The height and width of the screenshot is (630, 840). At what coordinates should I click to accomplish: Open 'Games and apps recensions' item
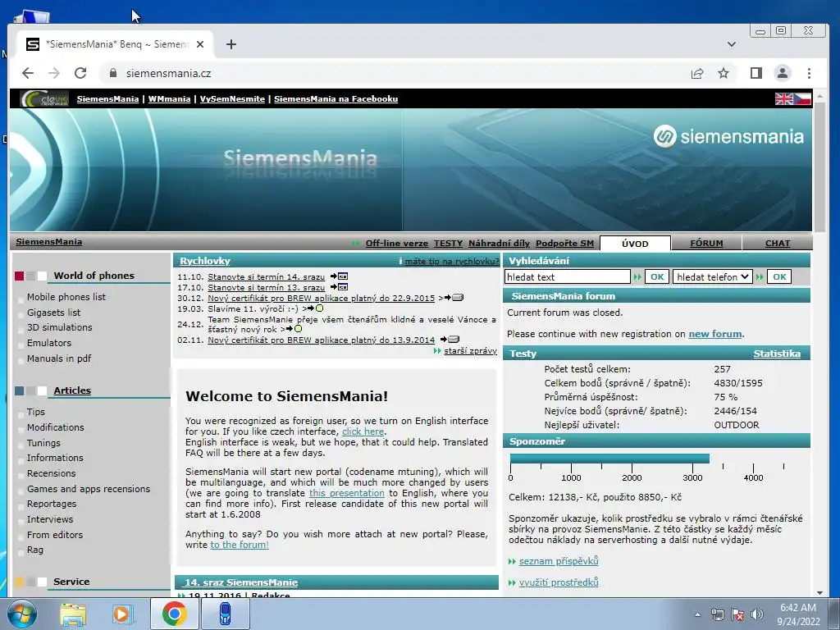tap(89, 489)
